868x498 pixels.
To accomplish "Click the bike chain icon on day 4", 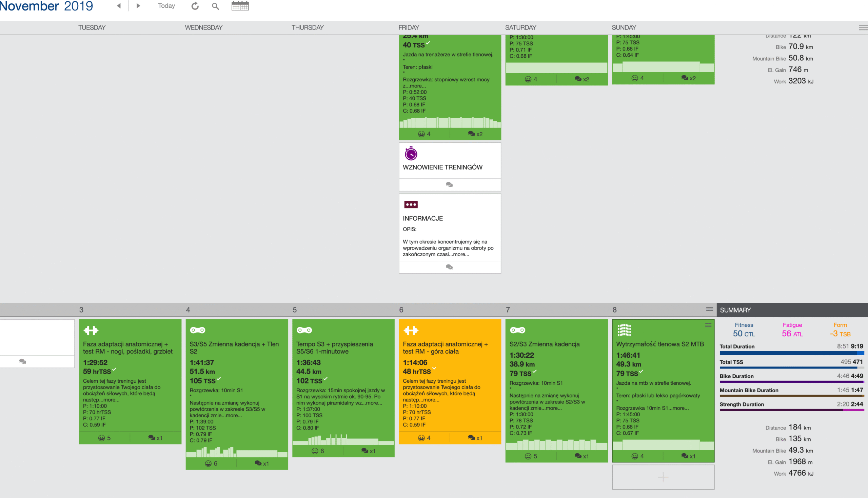I will [198, 330].
